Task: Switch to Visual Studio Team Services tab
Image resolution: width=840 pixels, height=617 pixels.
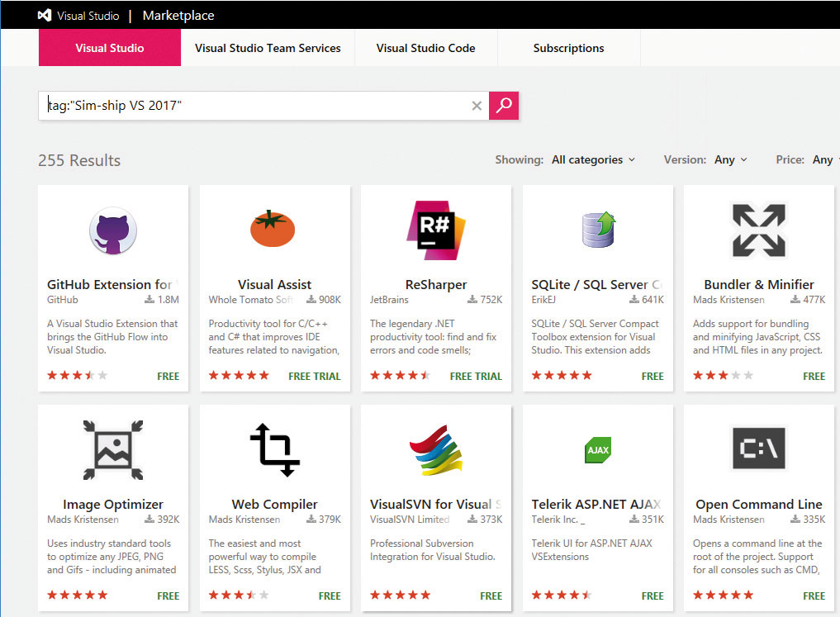Action: coord(268,48)
